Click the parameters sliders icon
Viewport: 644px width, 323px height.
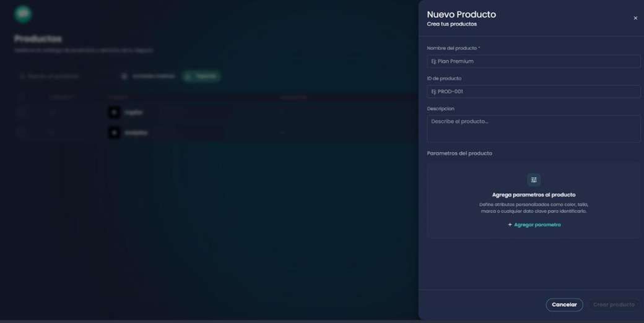pyautogui.click(x=534, y=180)
